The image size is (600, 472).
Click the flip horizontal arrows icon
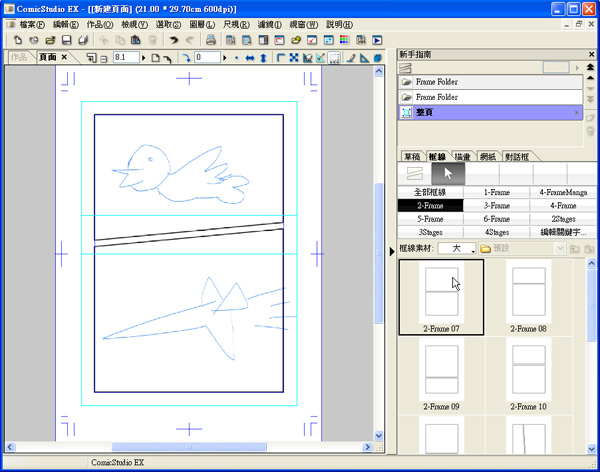249,58
